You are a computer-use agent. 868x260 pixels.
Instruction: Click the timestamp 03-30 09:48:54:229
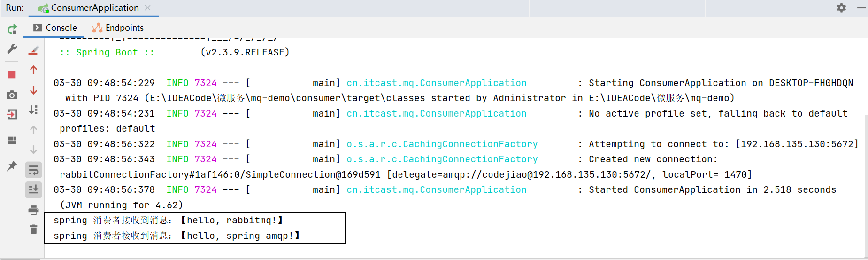pyautogui.click(x=104, y=83)
